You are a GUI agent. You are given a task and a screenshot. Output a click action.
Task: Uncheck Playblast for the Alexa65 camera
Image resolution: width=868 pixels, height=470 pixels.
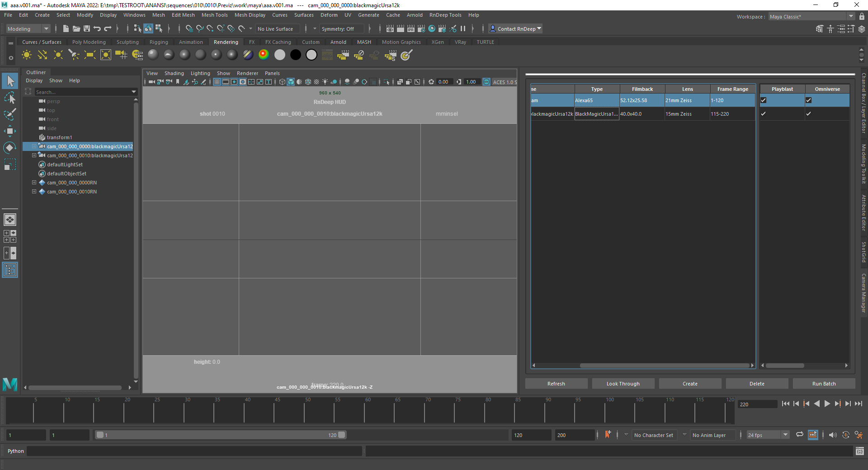pos(764,100)
